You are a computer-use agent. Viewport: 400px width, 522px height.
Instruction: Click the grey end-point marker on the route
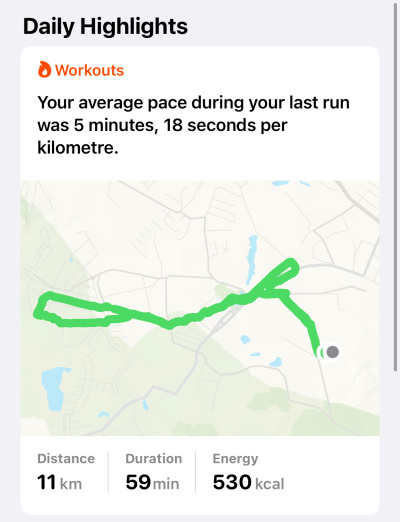tap(332, 352)
